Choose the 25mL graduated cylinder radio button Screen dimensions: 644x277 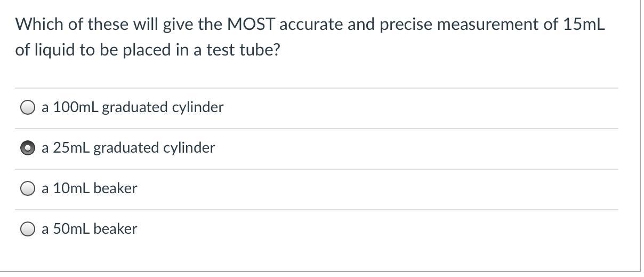tap(28, 148)
